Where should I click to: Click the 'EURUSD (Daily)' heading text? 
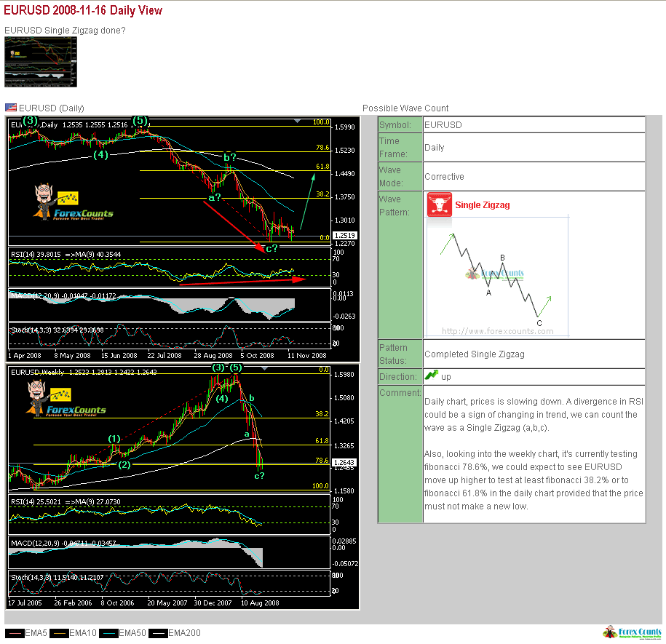52,108
